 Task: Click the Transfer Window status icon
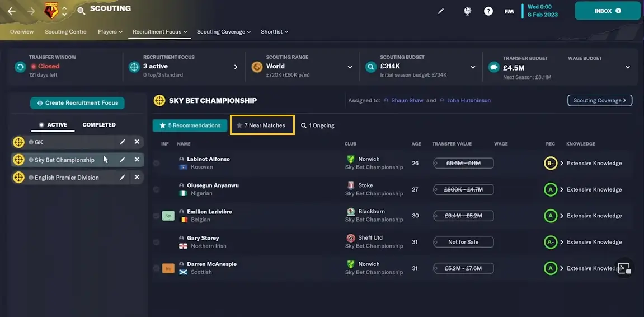20,67
